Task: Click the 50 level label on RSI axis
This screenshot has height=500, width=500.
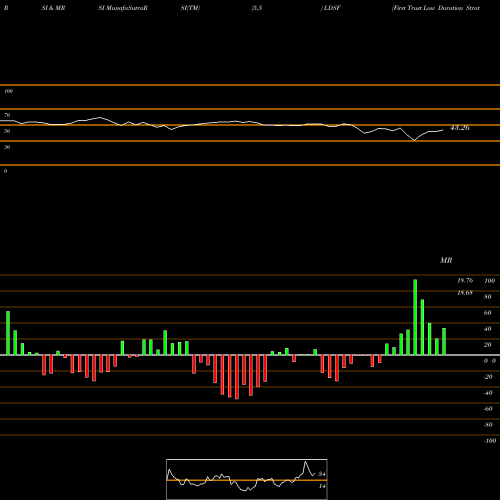Action: click(7, 131)
